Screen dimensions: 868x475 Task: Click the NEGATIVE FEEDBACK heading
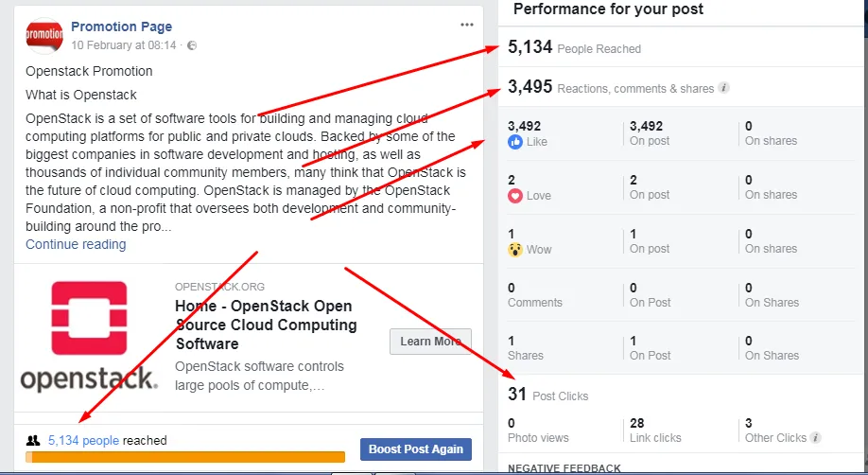click(564, 469)
